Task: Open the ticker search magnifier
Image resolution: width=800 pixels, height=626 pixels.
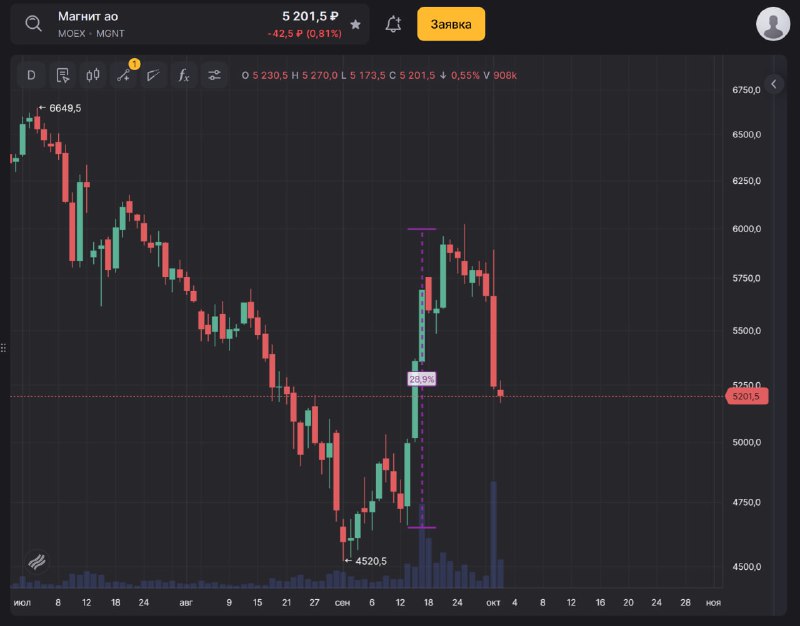Action: coord(34,23)
